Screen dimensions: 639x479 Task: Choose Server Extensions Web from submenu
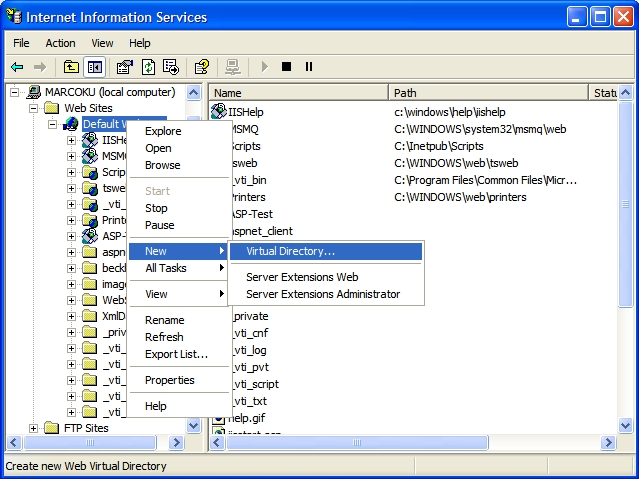click(x=326, y=277)
